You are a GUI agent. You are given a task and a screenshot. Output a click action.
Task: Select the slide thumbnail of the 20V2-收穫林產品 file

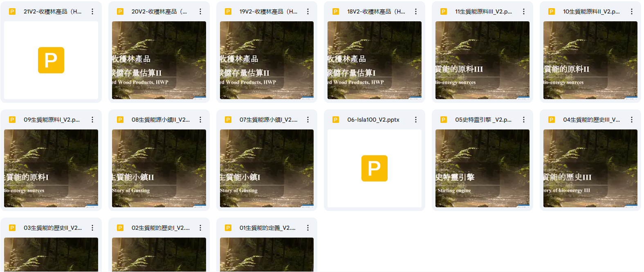pos(159,60)
